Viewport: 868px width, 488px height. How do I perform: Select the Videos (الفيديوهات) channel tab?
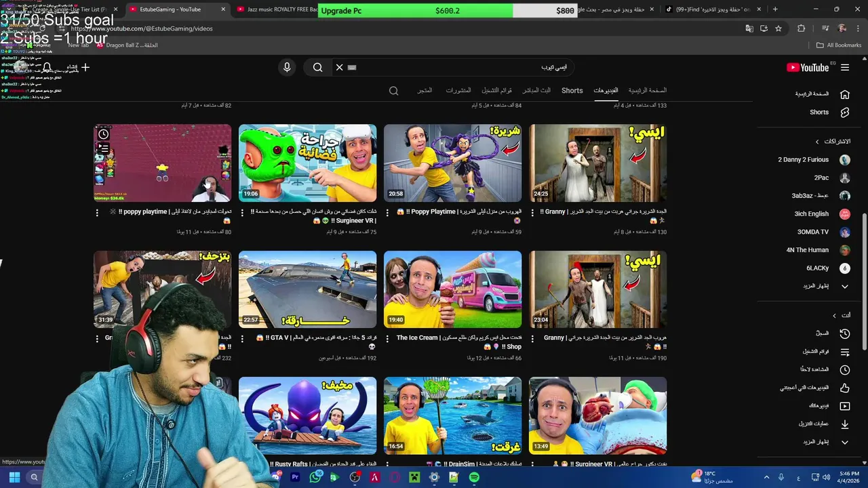606,91
